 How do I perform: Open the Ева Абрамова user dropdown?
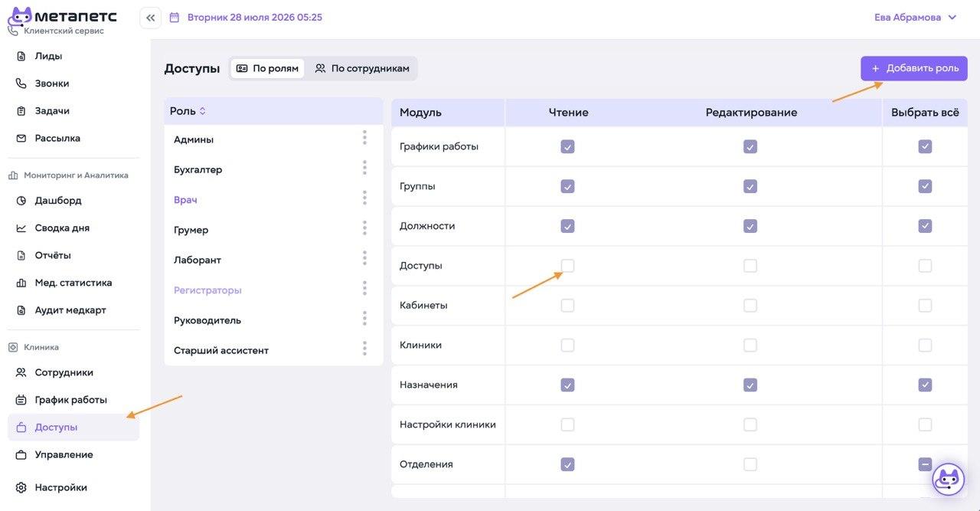pyautogui.click(x=916, y=17)
